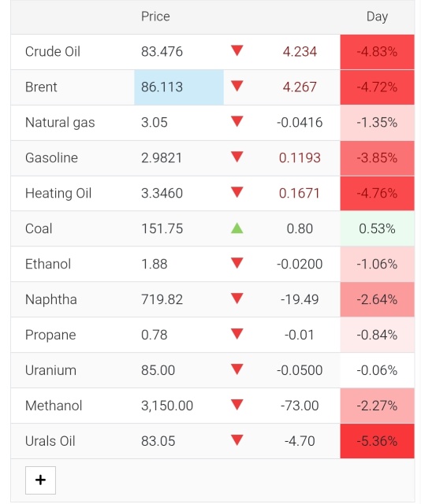Sort by the Price column header
This screenshot has width=421, height=504.
coord(155,17)
